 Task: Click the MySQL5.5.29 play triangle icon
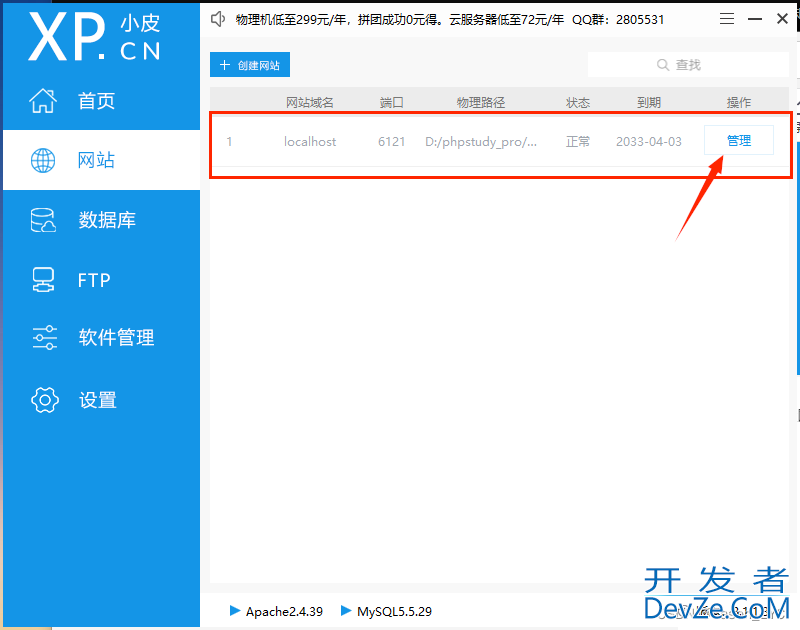click(346, 611)
